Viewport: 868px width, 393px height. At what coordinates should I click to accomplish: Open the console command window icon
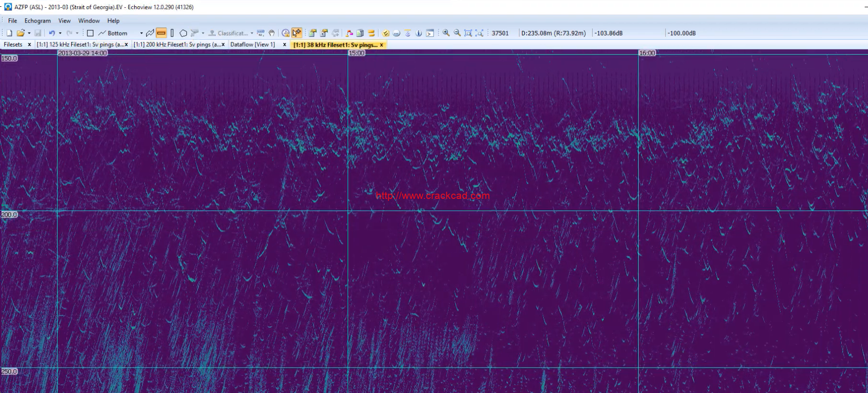pos(430,33)
